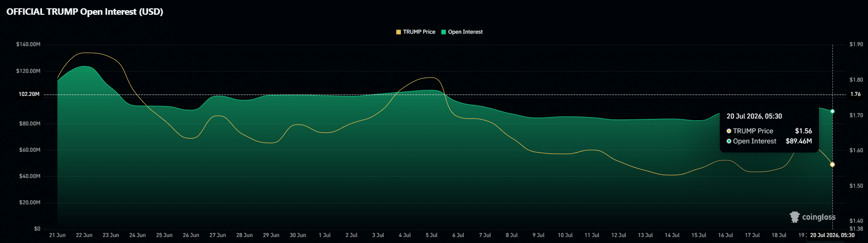This screenshot has width=868, height=243.
Task: Select the 22 Jun date on x-axis
Action: 84,235
